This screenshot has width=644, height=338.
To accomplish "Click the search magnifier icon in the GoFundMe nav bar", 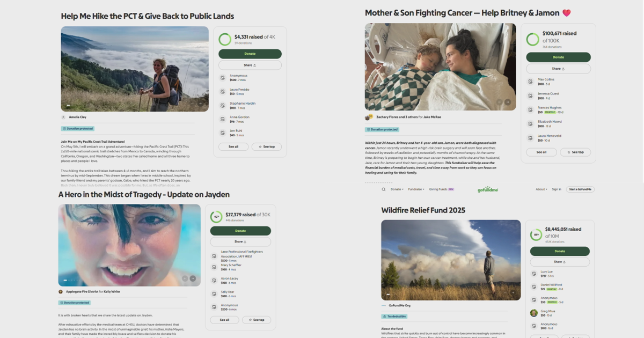I will (x=383, y=189).
